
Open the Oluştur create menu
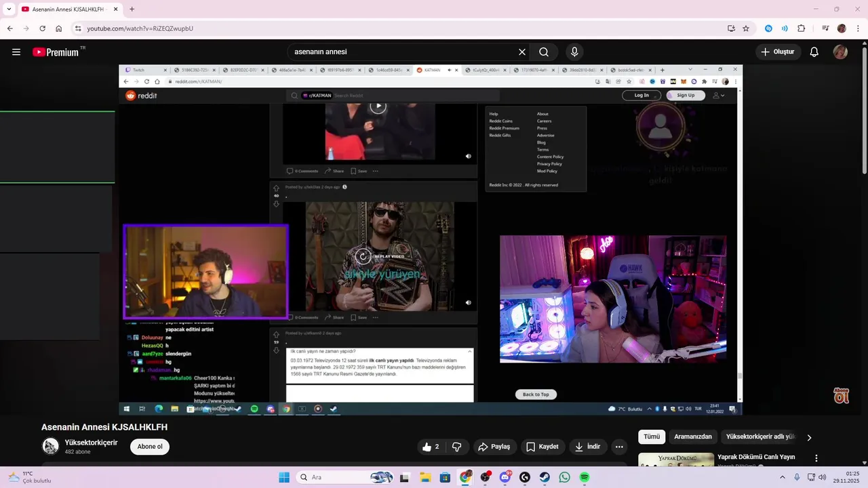[x=778, y=52]
